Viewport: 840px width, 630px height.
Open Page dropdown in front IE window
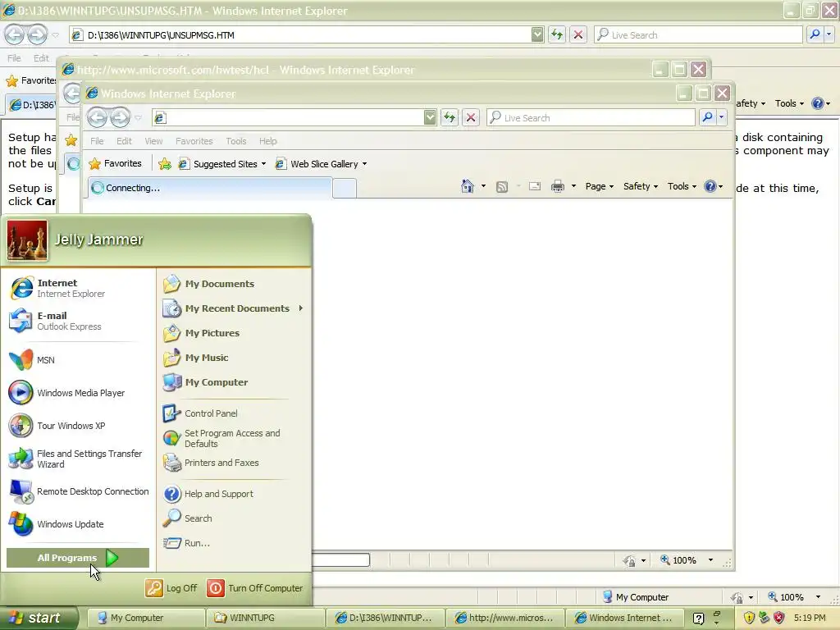(600, 186)
